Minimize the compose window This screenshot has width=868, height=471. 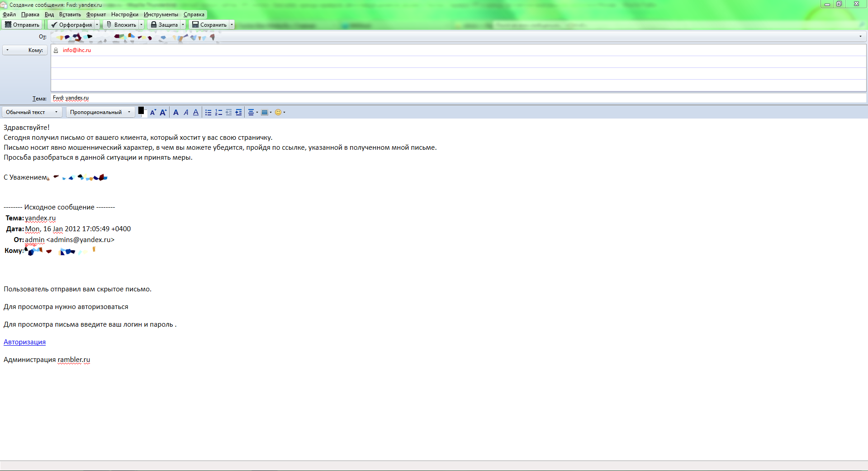click(827, 4)
